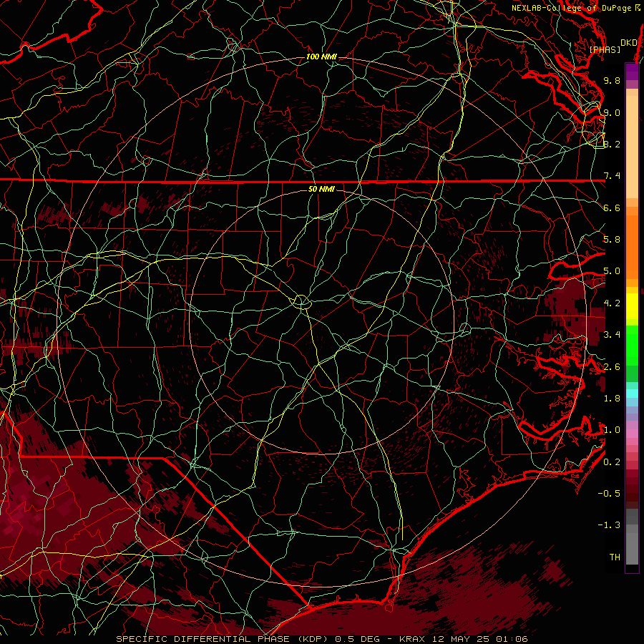The width and height of the screenshot is (644, 644).
Task: Click the 50 NMI range ring label
Action: 321,189
